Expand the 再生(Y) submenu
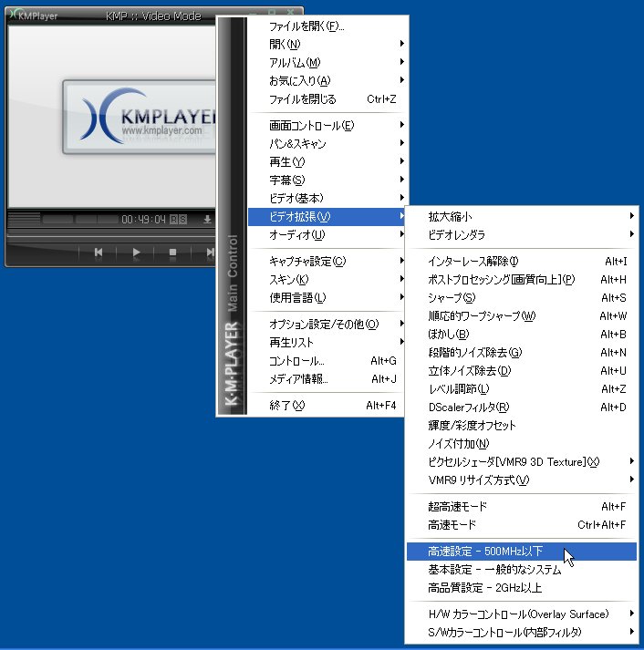 328,161
